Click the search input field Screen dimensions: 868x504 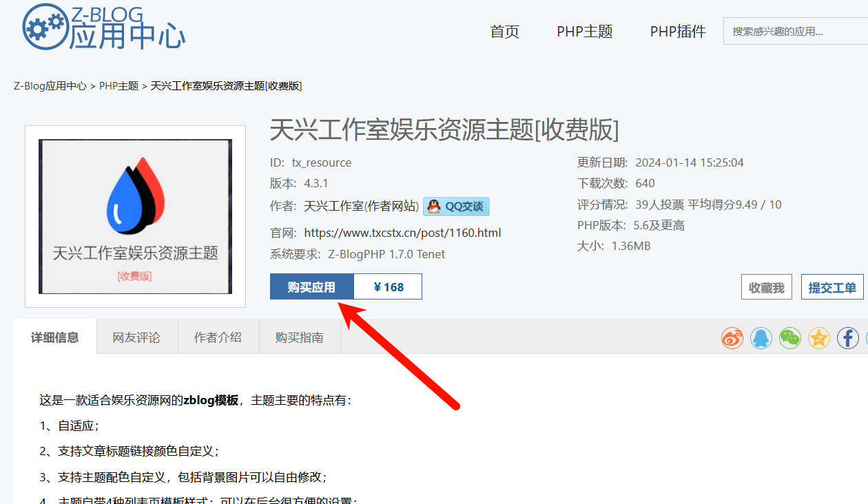796,30
